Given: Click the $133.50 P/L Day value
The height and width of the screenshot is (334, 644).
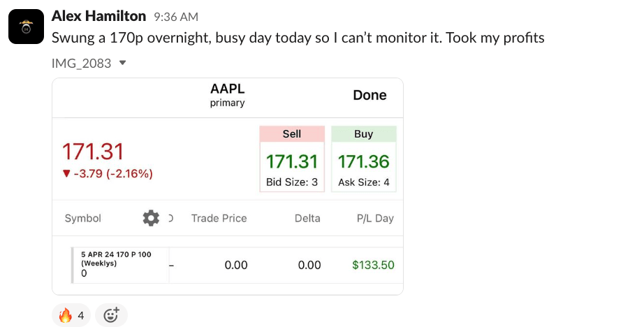Looking at the screenshot, I should [x=373, y=265].
